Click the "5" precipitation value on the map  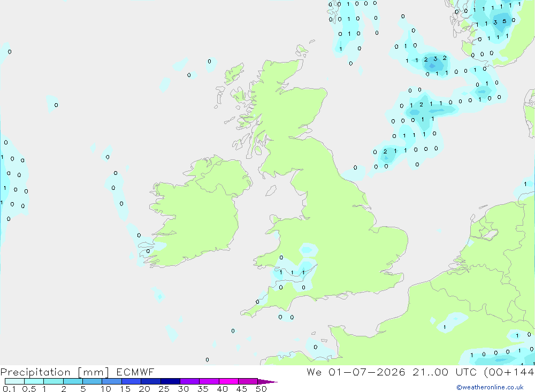tap(505, 21)
